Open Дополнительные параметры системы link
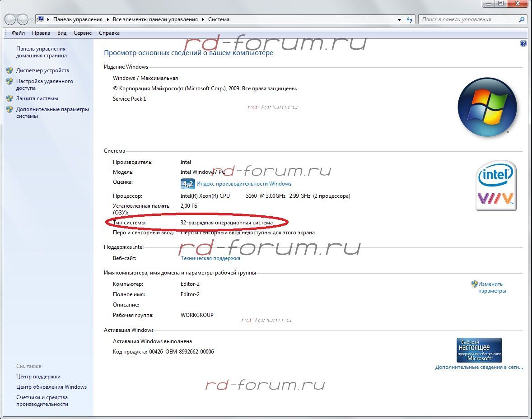Viewport: 532px width, 419px height. click(x=52, y=112)
